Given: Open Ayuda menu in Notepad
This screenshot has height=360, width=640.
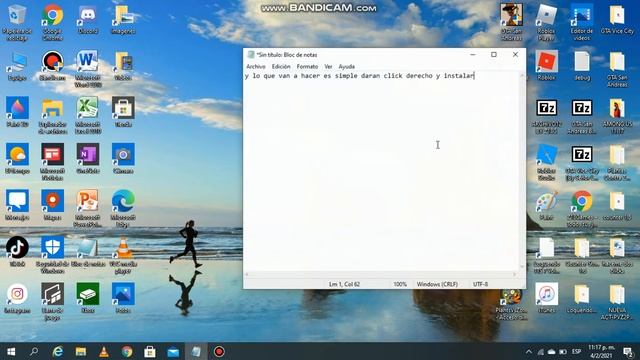Looking at the screenshot, I should click(347, 66).
